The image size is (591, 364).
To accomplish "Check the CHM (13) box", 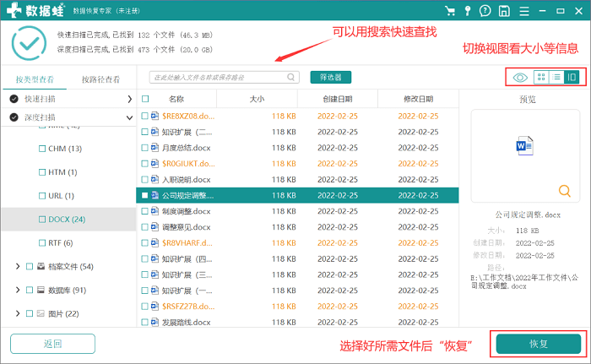I will click(42, 149).
